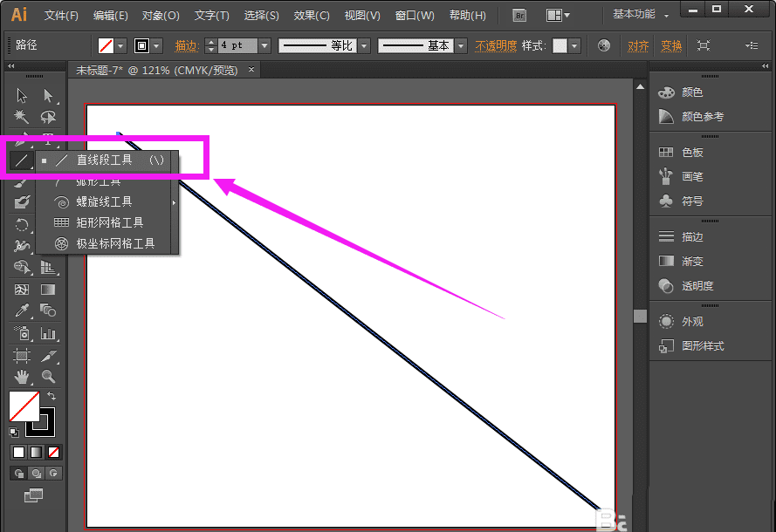This screenshot has height=532, width=776.
Task: Click the toolbox Fill swatch
Action: click(24, 406)
